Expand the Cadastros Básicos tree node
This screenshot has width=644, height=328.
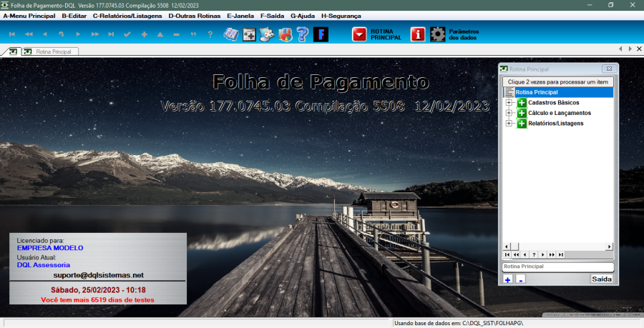click(x=509, y=103)
